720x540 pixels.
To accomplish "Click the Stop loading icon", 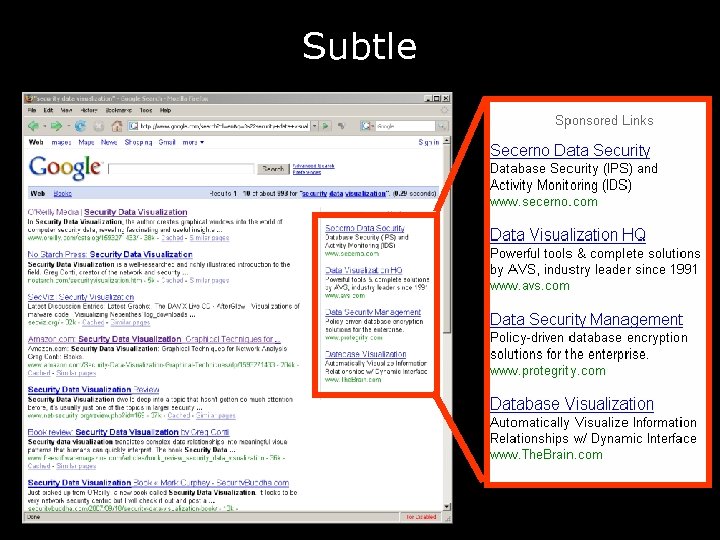I will click(x=98, y=126).
